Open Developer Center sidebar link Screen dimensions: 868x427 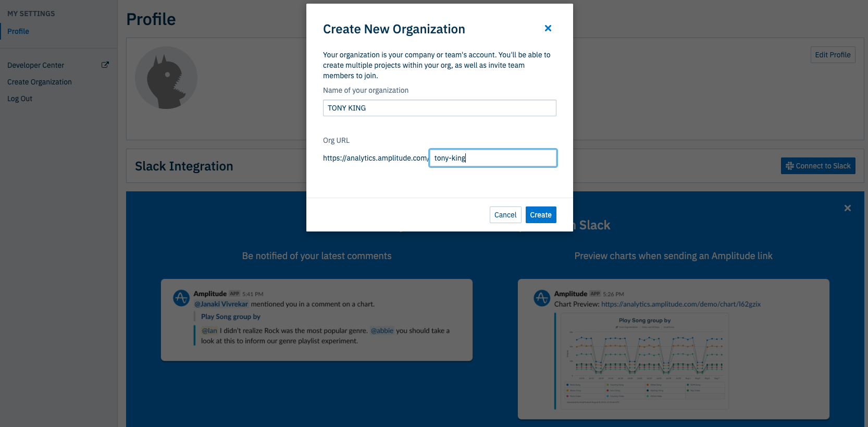pos(35,65)
